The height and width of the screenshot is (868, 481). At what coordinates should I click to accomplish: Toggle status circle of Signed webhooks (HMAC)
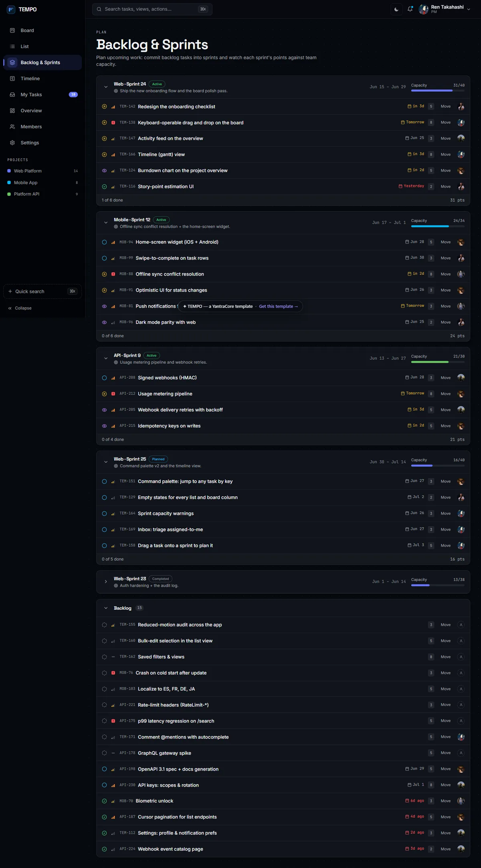(x=104, y=378)
